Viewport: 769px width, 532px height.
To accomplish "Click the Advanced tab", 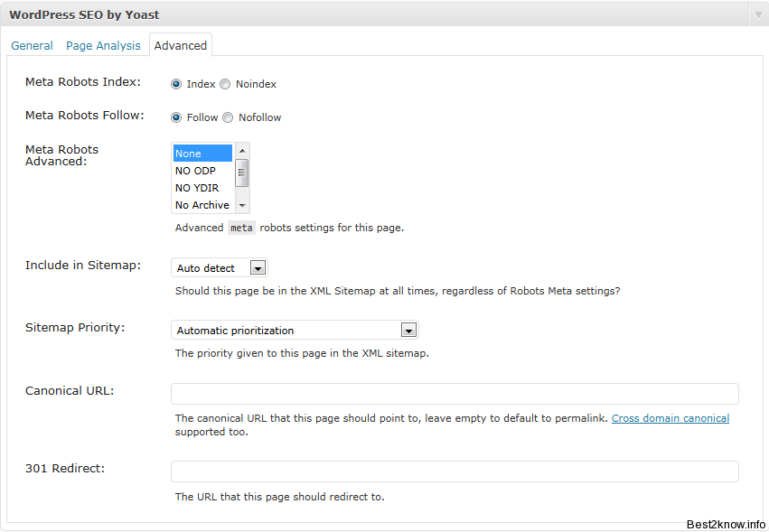I will (x=181, y=45).
